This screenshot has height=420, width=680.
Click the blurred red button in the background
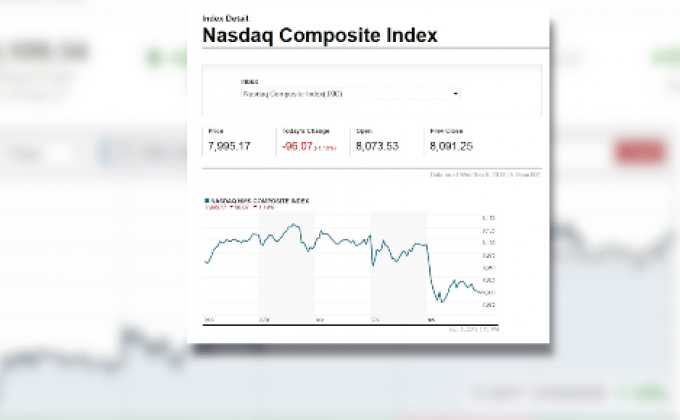[x=641, y=153]
